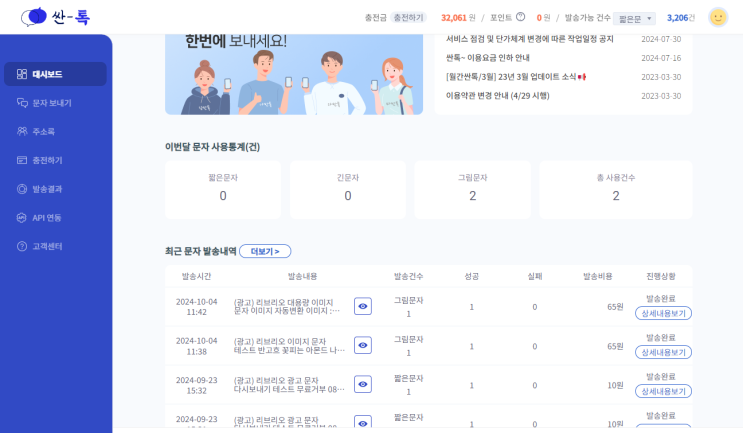Image resolution: width=743 pixels, height=433 pixels.
Task: Click the 발송비용 column header
Action: pyautogui.click(x=598, y=276)
